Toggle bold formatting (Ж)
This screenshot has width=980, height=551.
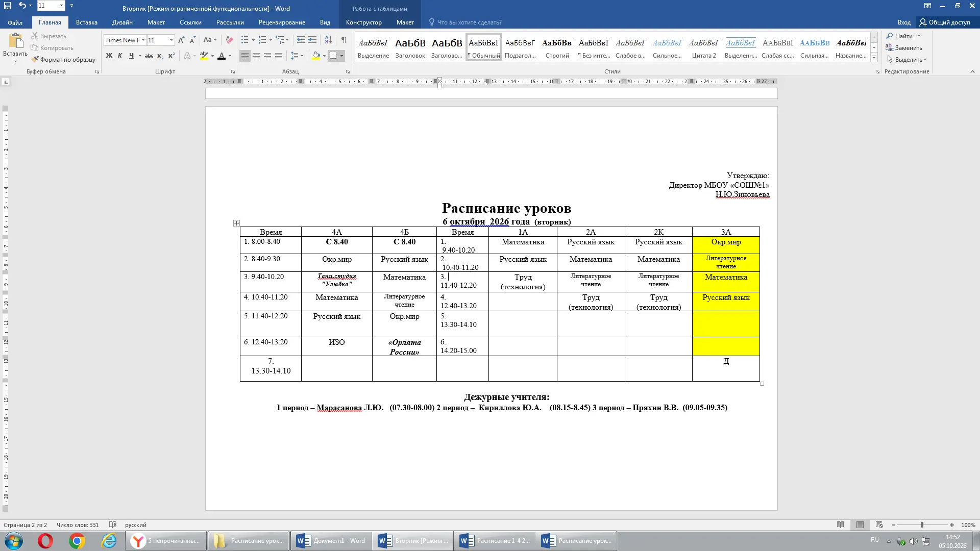click(109, 56)
